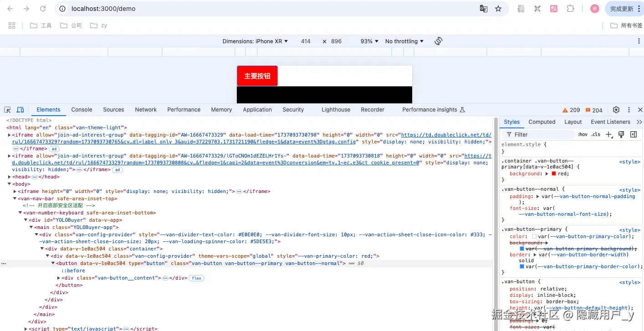Open site information icon beside the URL
Screen dimensions: 644x331
(x=63, y=9)
